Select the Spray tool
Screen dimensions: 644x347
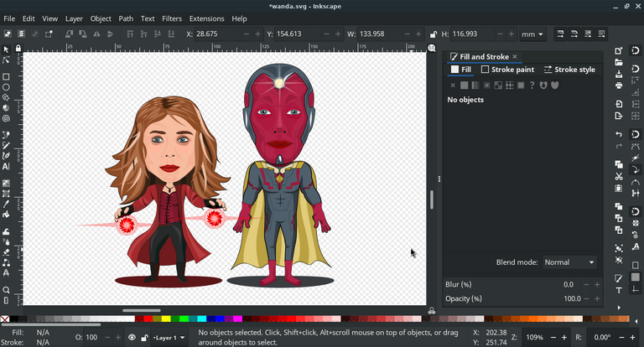[x=6, y=241]
